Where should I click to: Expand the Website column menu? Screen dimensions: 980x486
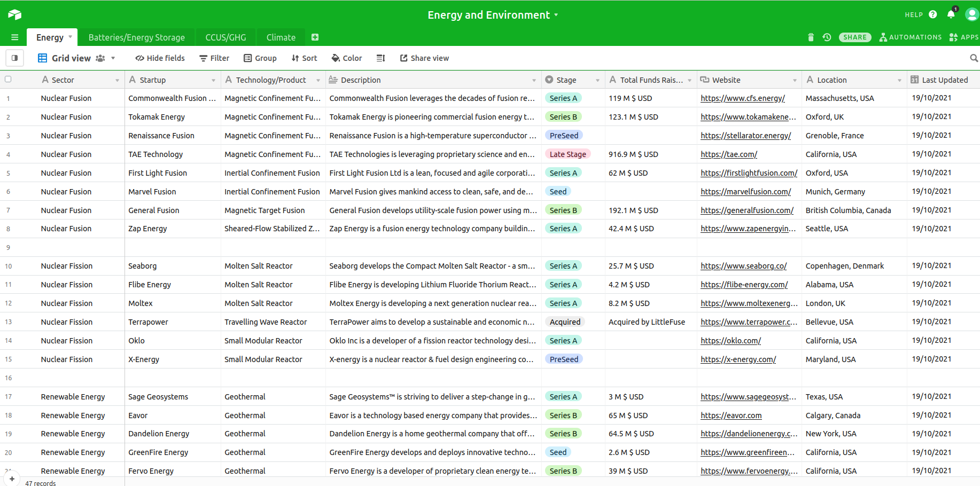[x=795, y=80]
